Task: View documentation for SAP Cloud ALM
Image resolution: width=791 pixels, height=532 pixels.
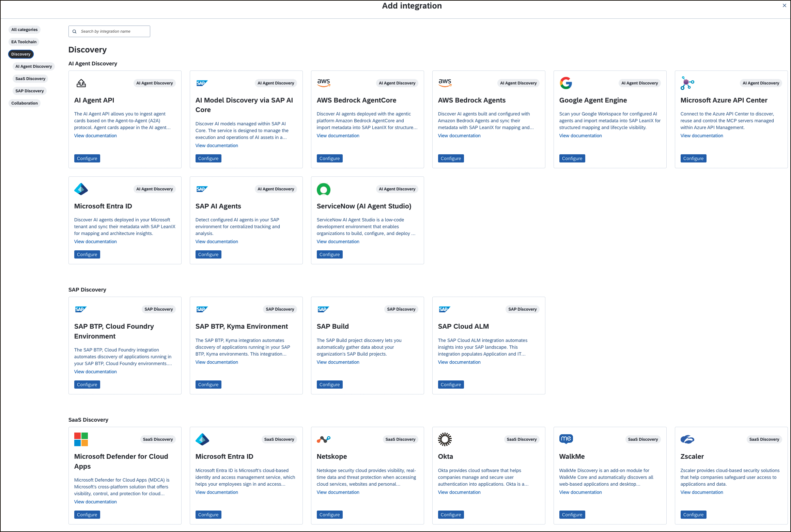Action: (x=459, y=362)
